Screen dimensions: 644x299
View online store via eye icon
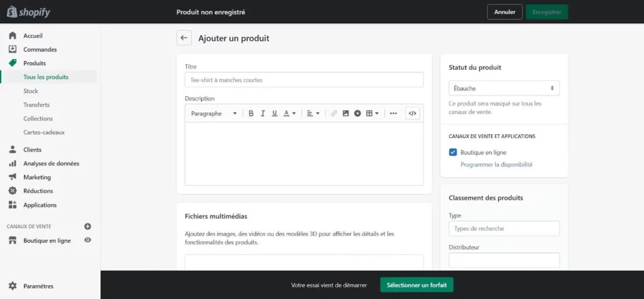point(88,240)
